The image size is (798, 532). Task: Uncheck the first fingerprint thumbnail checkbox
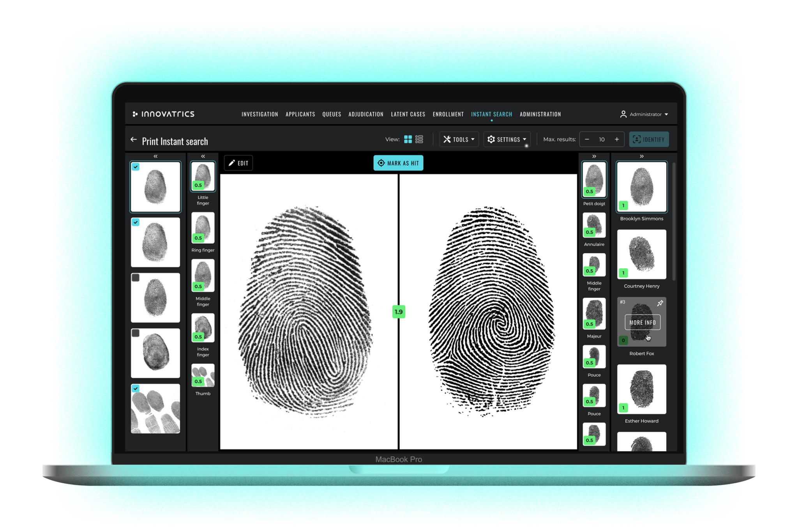136,168
